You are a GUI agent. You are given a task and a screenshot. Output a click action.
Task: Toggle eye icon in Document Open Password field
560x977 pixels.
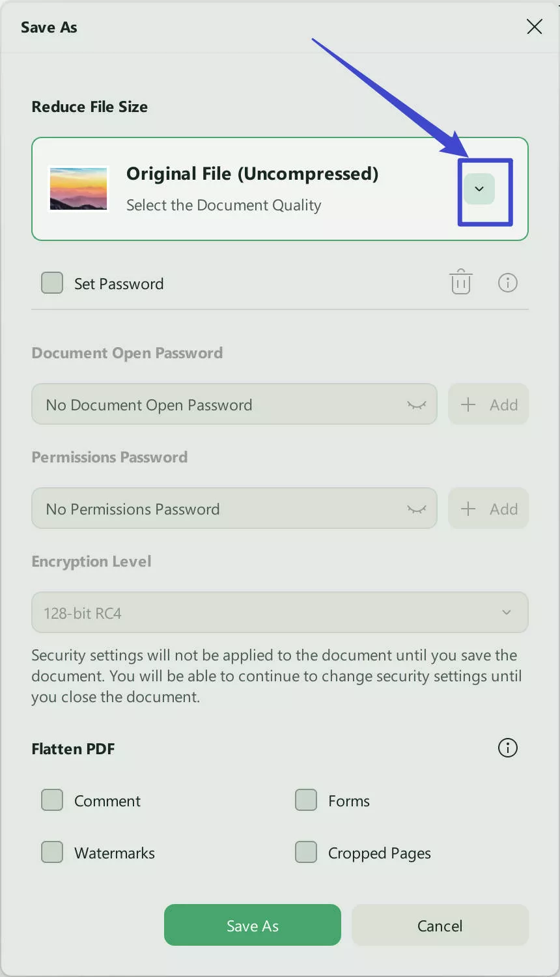tap(416, 405)
